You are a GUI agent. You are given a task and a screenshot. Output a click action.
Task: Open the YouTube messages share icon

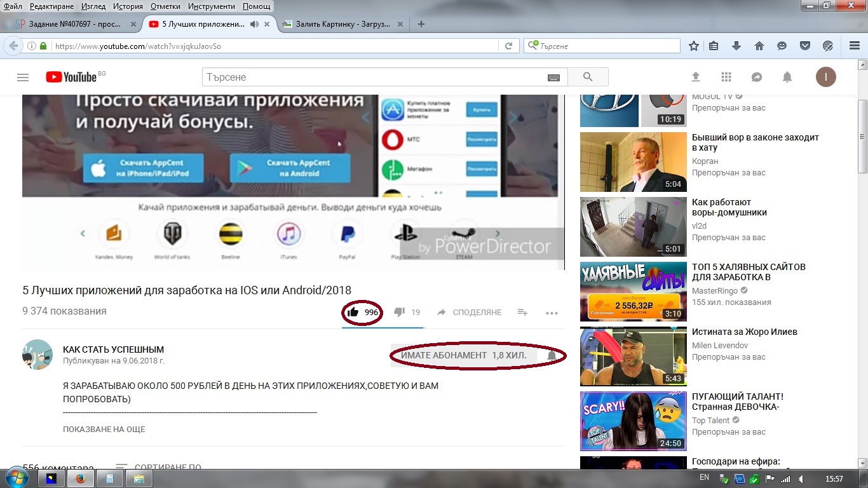[x=757, y=77]
